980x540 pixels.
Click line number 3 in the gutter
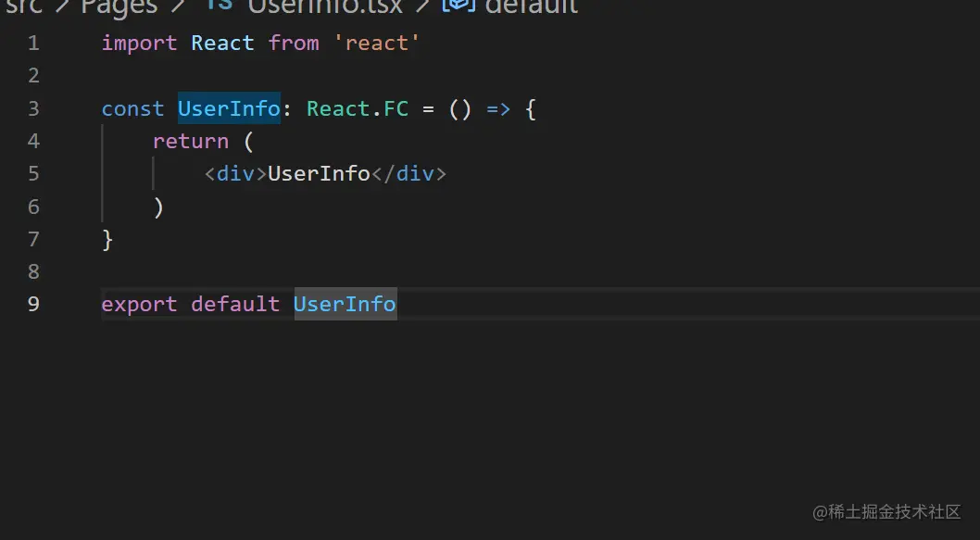point(33,108)
